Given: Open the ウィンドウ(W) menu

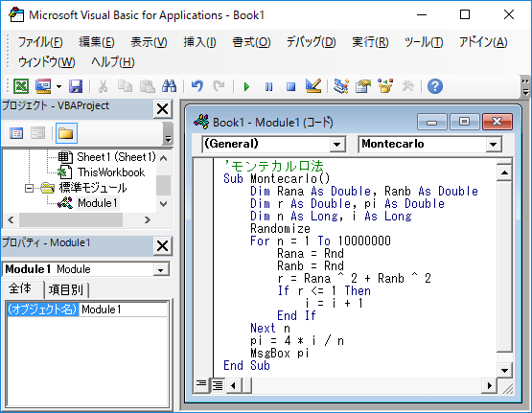Looking at the screenshot, I should [x=46, y=62].
